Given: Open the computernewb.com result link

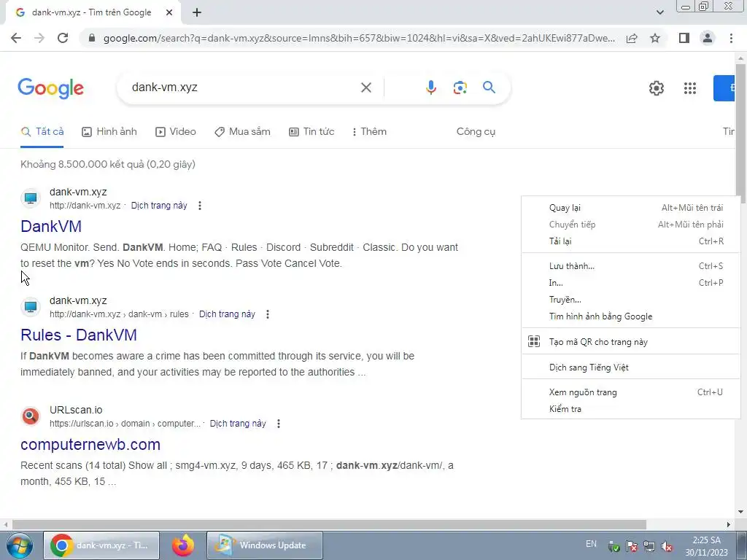Looking at the screenshot, I should coord(90,445).
